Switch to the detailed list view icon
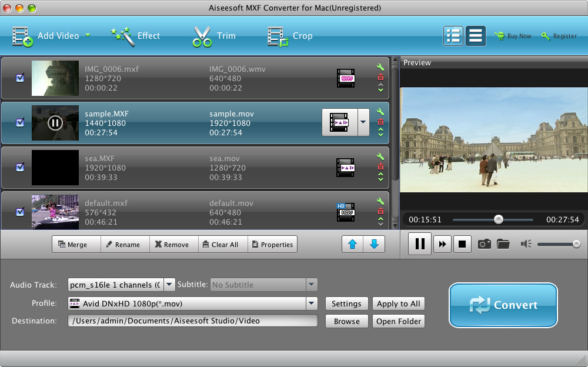Screen dimensions: 588x367 point(453,36)
